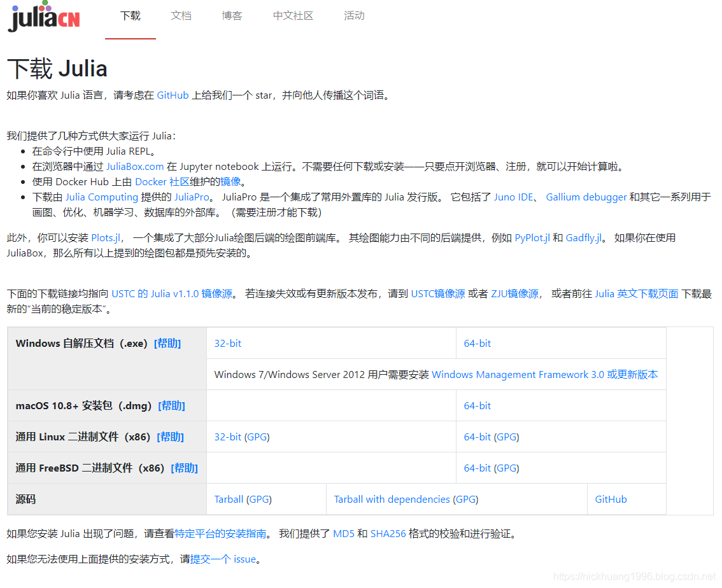
Task: Visit the Plots.jl link
Action: (106, 238)
